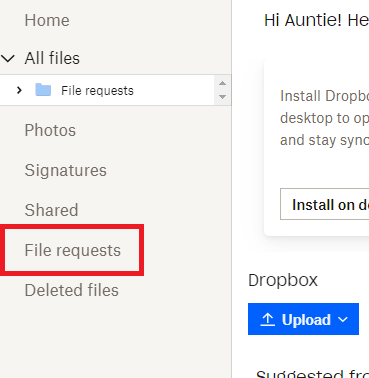Open Home in the sidebar
Image resolution: width=369 pixels, height=378 pixels.
pyautogui.click(x=47, y=20)
